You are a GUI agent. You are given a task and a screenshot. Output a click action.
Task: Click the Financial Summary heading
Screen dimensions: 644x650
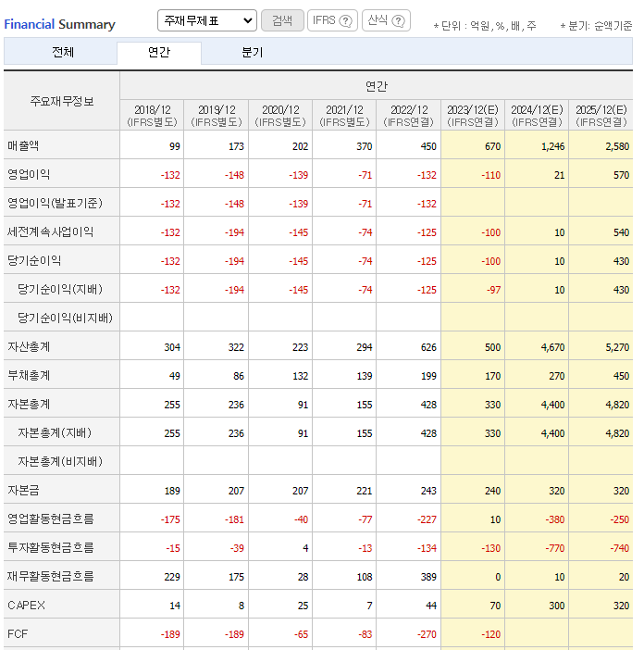click(x=59, y=24)
